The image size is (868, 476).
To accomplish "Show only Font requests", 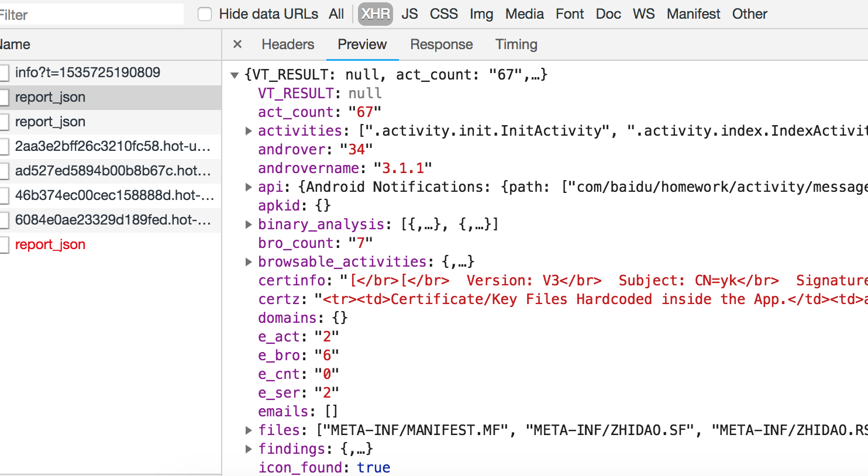I will tap(569, 14).
